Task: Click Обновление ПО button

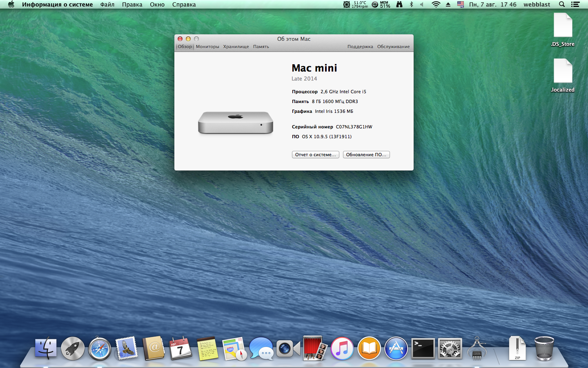Action: click(x=366, y=155)
